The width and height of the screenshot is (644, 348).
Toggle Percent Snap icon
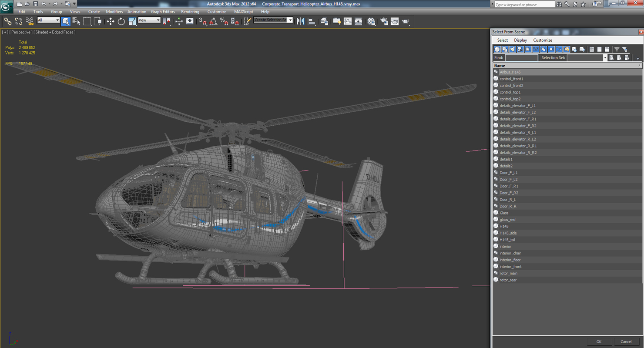(224, 21)
